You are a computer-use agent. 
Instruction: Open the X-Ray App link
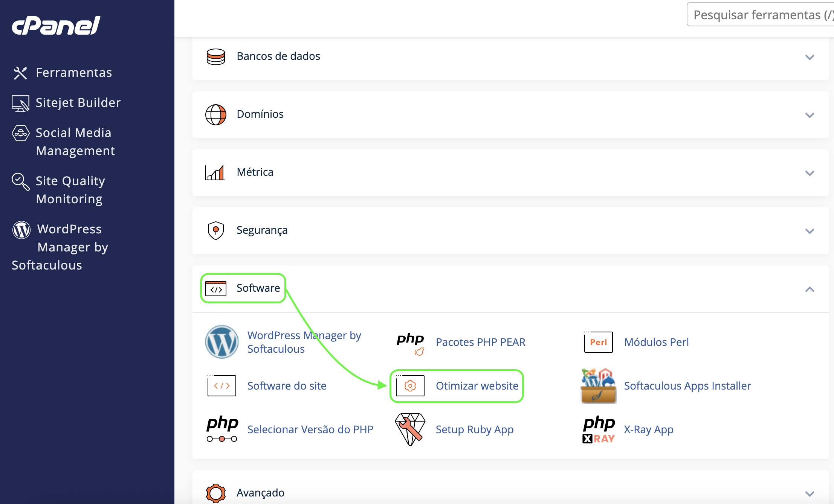pos(648,429)
